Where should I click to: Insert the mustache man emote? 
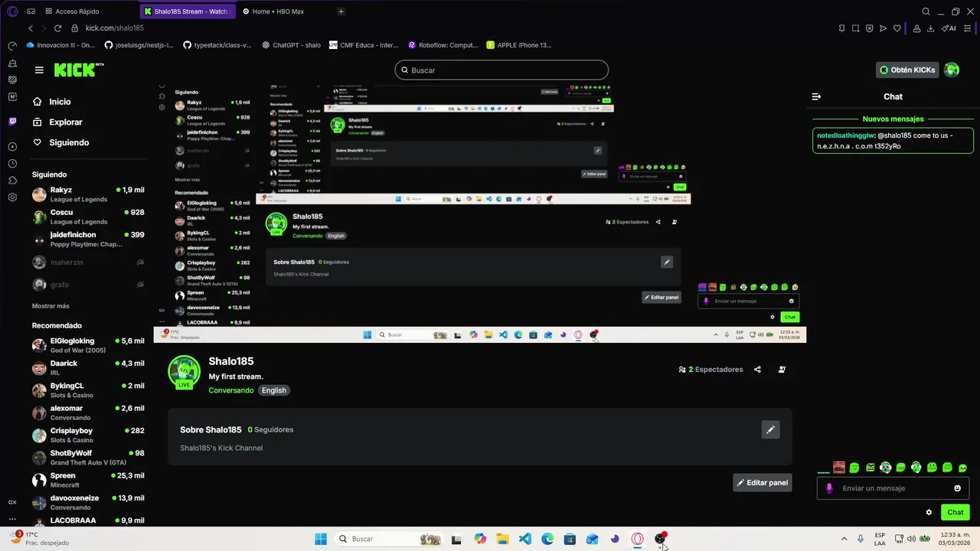coord(839,468)
